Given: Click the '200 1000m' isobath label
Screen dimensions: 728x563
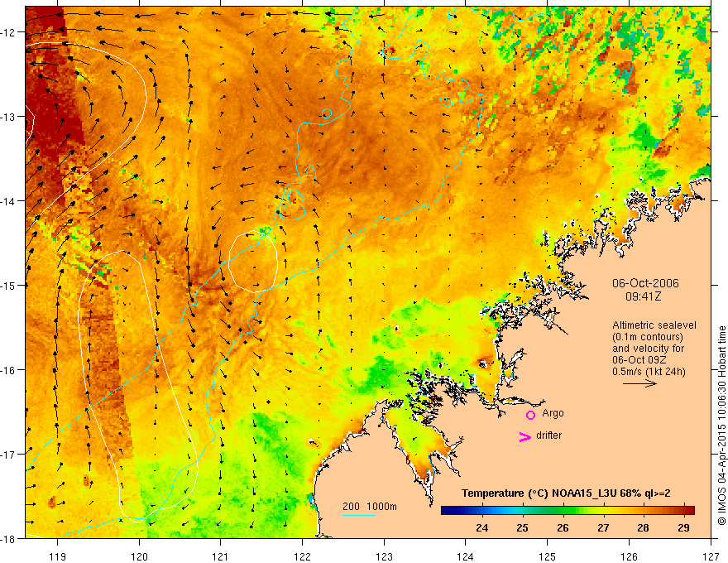Looking at the screenshot, I should tap(370, 507).
